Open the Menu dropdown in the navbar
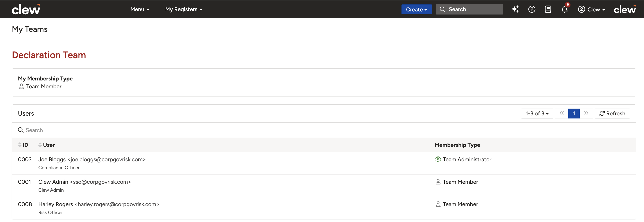 140,9
